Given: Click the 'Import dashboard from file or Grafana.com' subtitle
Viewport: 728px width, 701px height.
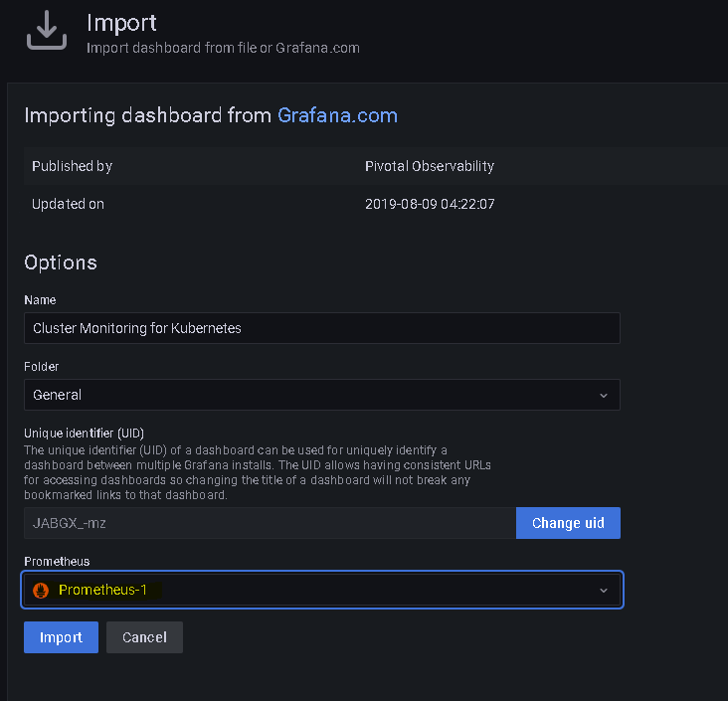Looking at the screenshot, I should coord(223,48).
